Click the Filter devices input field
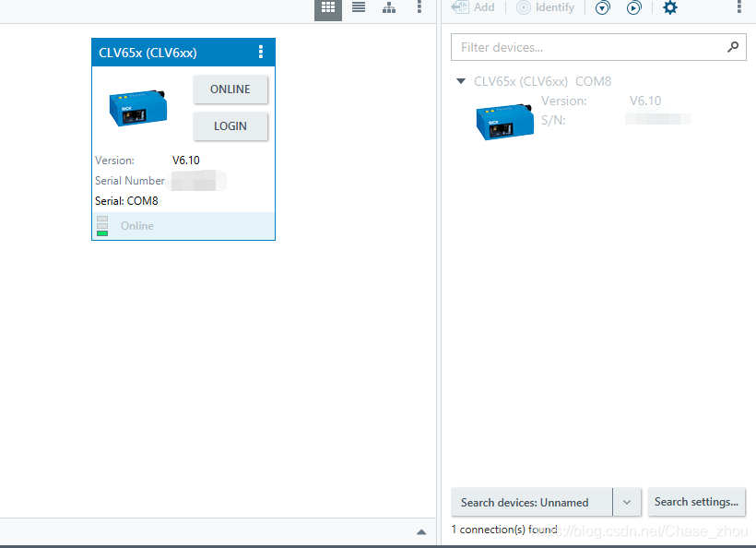The image size is (756, 548). [598, 47]
